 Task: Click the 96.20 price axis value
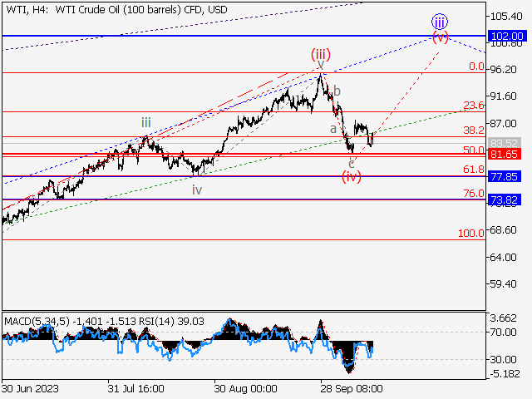coord(504,70)
